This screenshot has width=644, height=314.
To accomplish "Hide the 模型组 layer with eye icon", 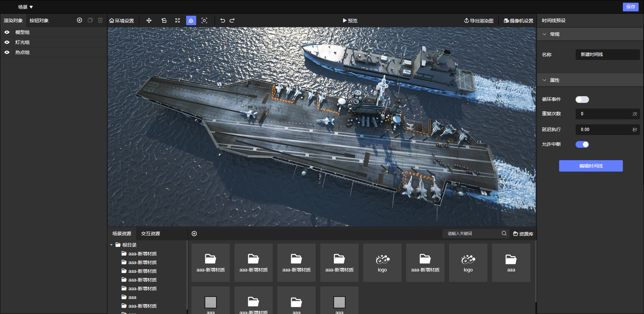I will click(x=7, y=32).
